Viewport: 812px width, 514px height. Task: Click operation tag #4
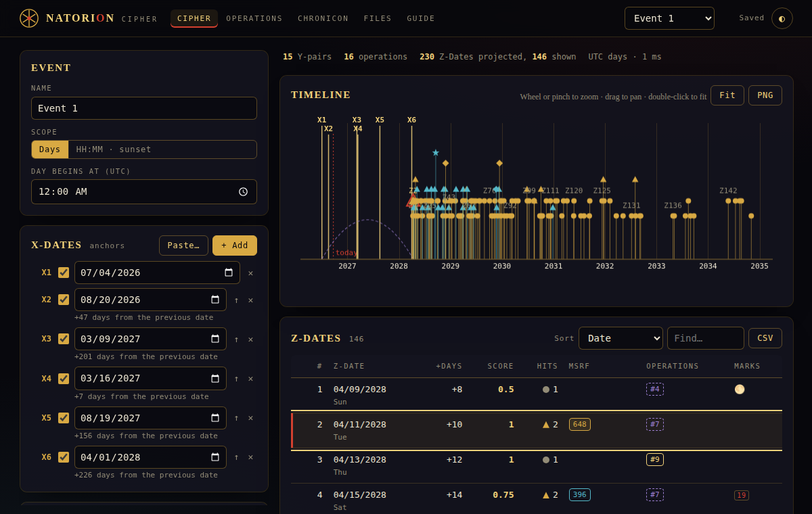(655, 389)
